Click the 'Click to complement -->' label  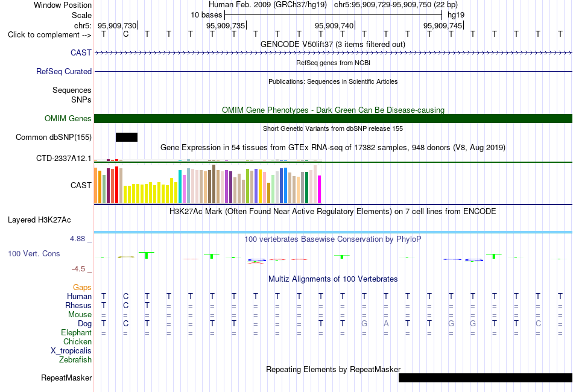pos(49,35)
